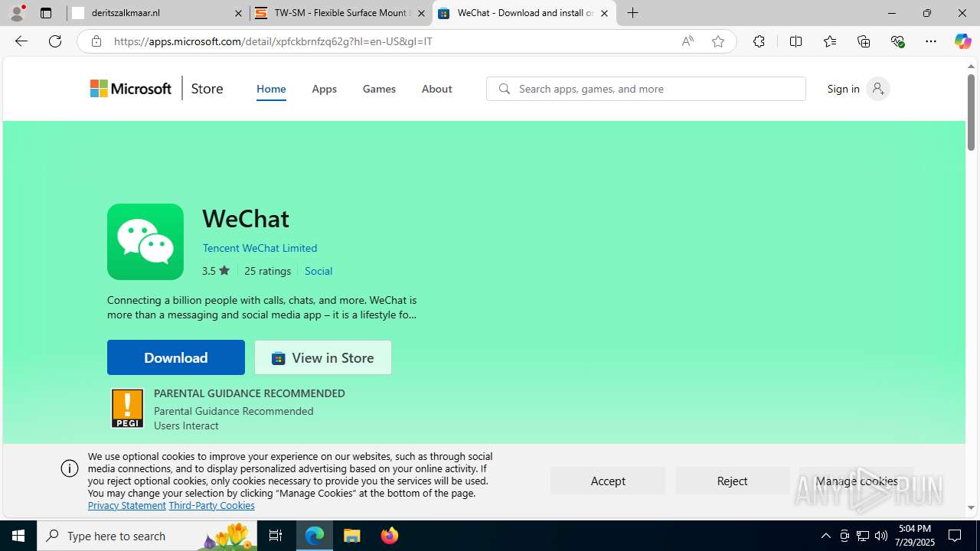
Task: Click the page vertical scrollbar thumb
Action: tap(971, 112)
